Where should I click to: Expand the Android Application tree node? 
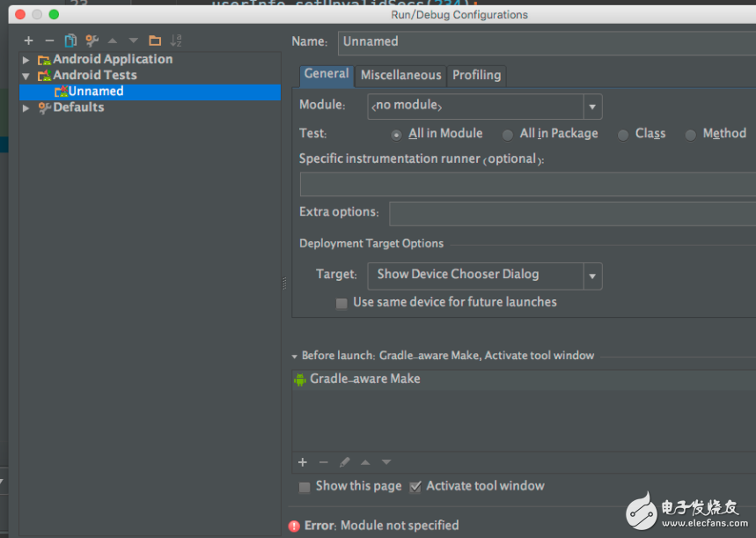tap(26, 60)
